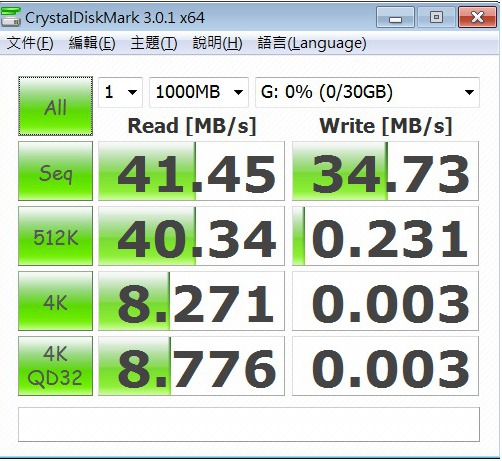Image resolution: width=502 pixels, height=461 pixels.
Task: Open the 文件(F) menu
Action: point(30,43)
